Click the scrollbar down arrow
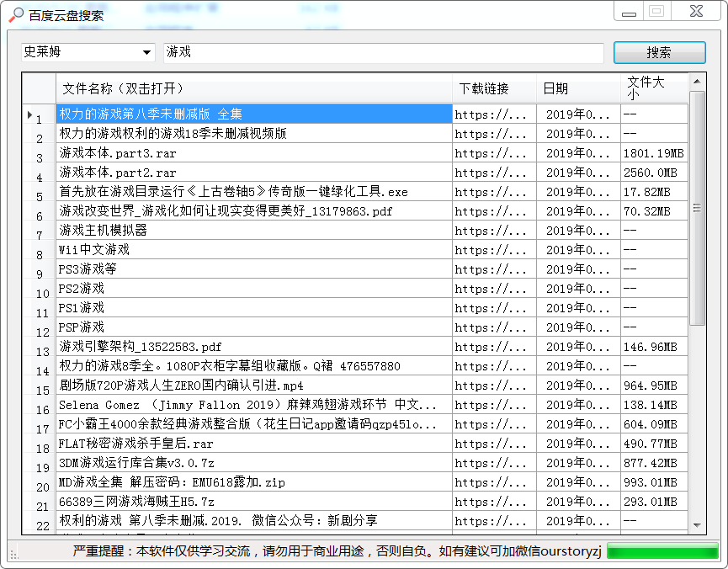The image size is (728, 569). [x=697, y=525]
